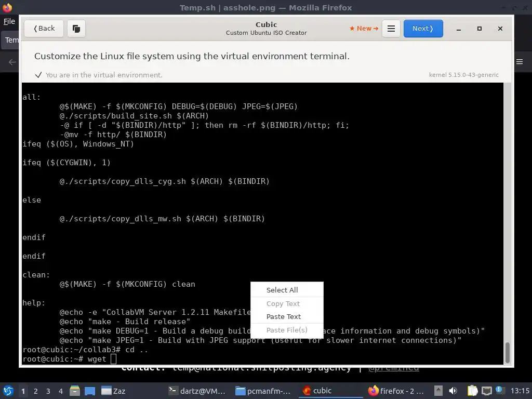This screenshot has height=399, width=532.
Task: Open the clipboard tray icon
Action: point(472,391)
